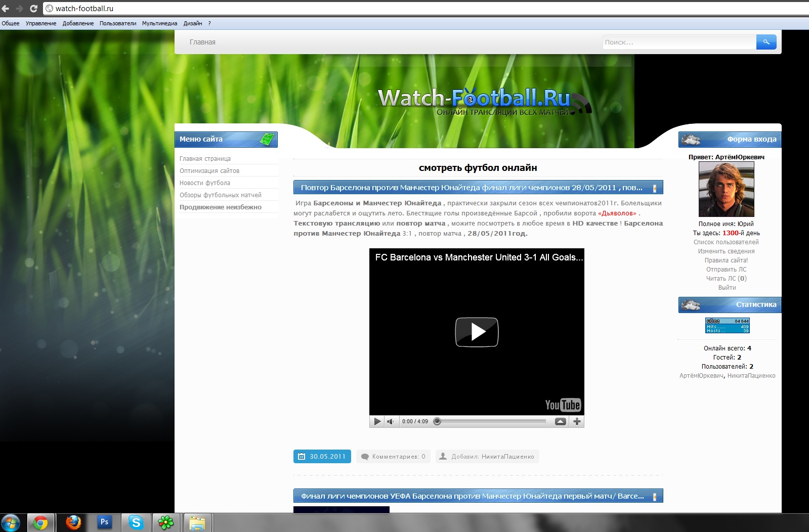Viewport: 809px width, 532px height.
Task: Open the Windows Start button
Action: click(11, 522)
